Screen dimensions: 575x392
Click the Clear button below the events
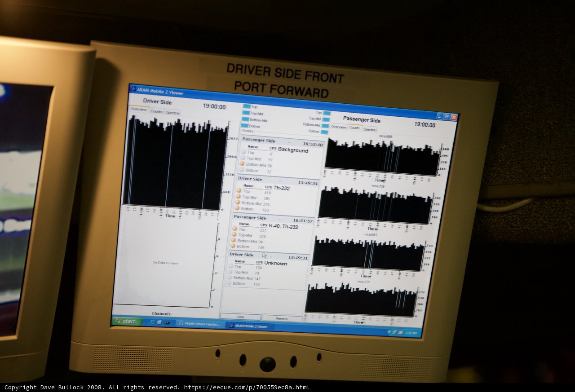240,317
